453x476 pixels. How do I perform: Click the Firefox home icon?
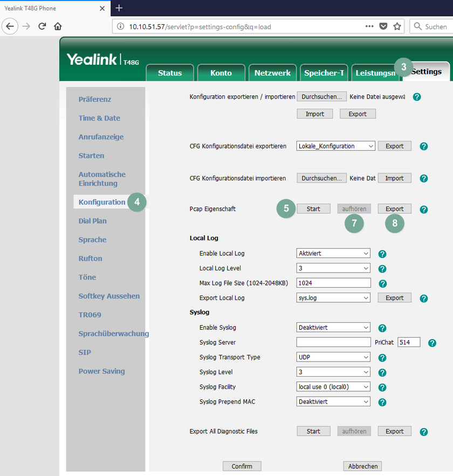58,26
